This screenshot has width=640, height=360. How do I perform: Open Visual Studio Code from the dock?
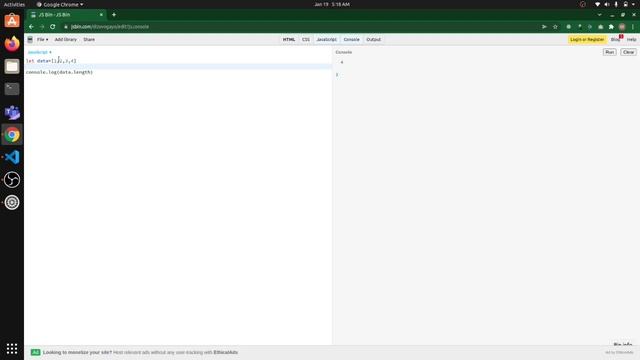point(12,157)
